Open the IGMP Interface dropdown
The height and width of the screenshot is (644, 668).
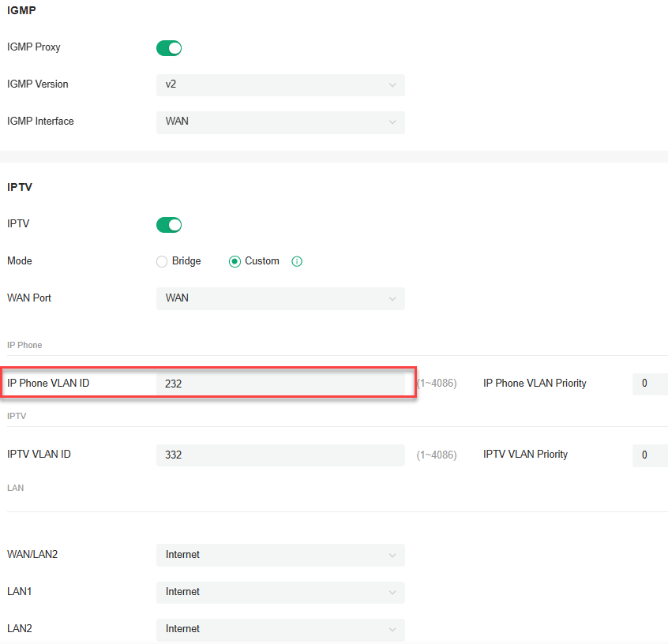(280, 122)
